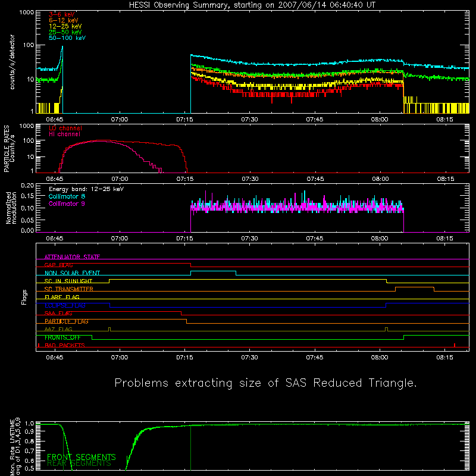
Task: Select the Collimator 8 legend entry
Action: [67, 196]
